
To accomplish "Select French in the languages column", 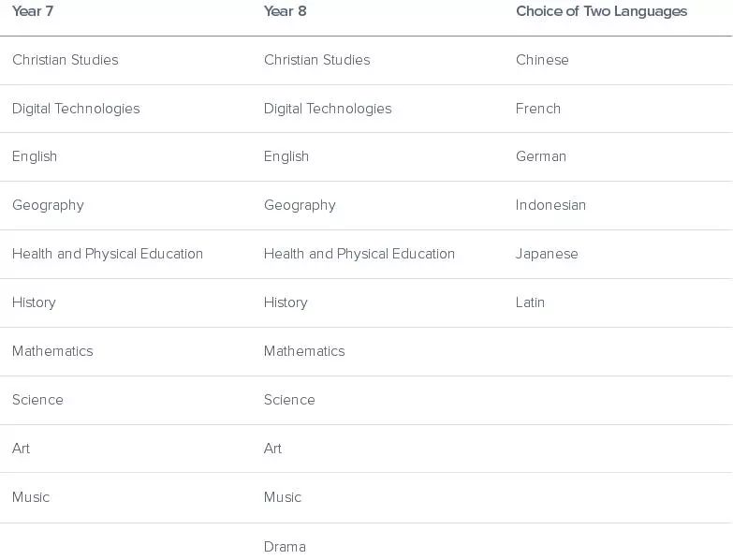I will click(x=538, y=109).
